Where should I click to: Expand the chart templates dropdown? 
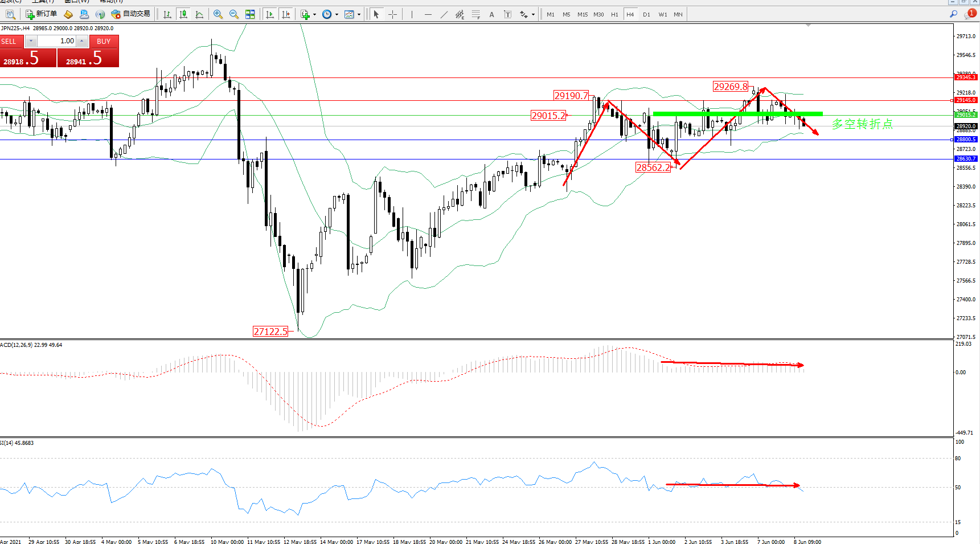(x=359, y=15)
